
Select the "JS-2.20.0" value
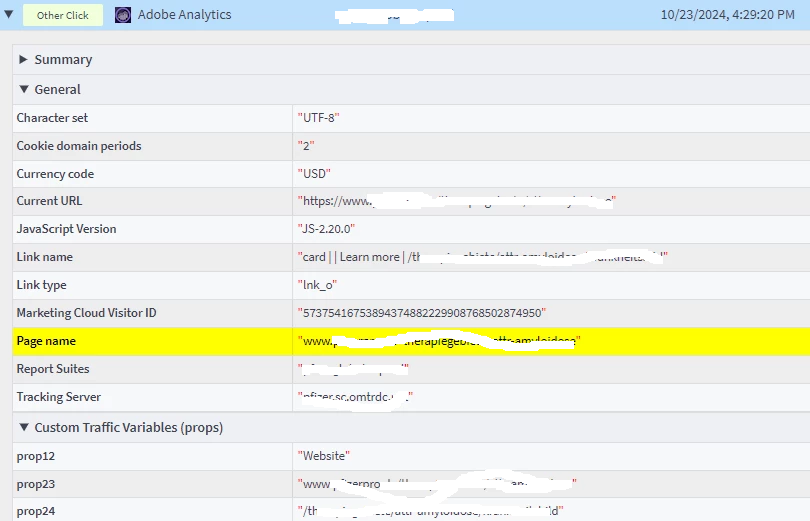coord(326,229)
